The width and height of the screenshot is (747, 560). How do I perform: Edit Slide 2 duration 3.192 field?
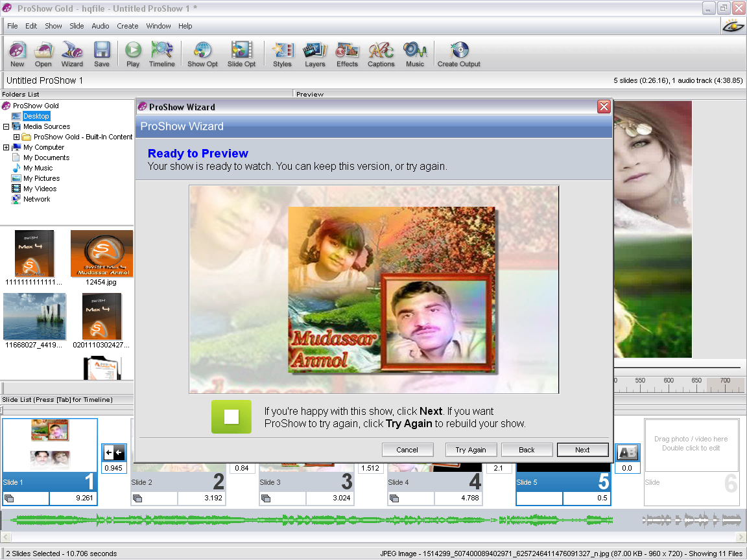(x=202, y=498)
